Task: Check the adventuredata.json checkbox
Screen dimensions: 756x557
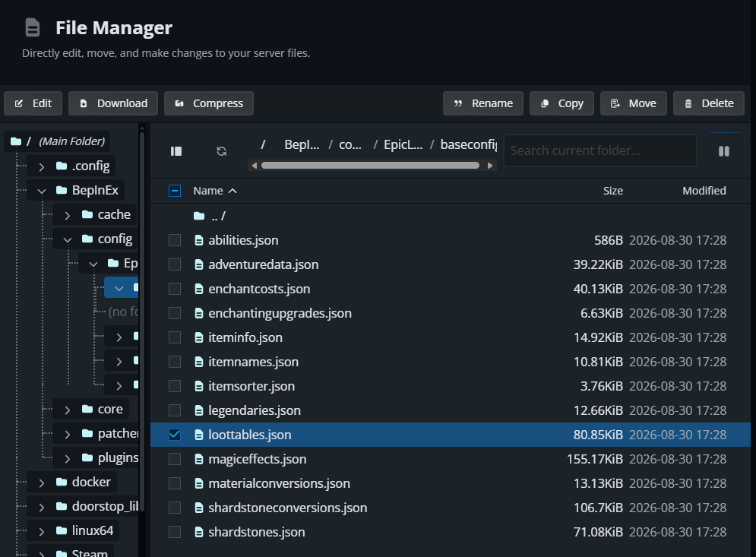Action: click(175, 264)
